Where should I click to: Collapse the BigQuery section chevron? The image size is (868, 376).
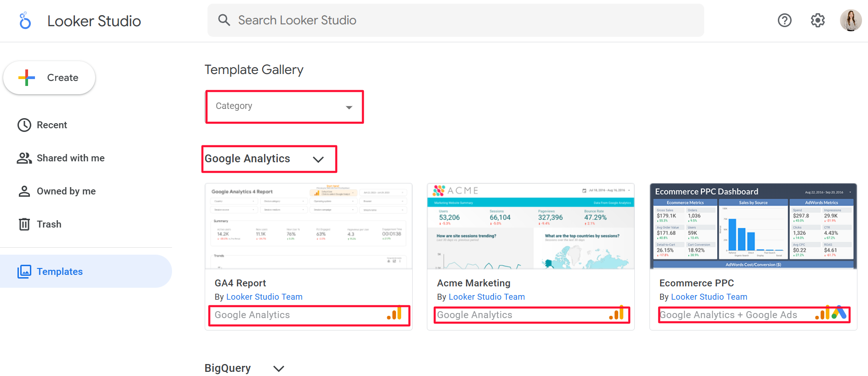click(x=279, y=369)
